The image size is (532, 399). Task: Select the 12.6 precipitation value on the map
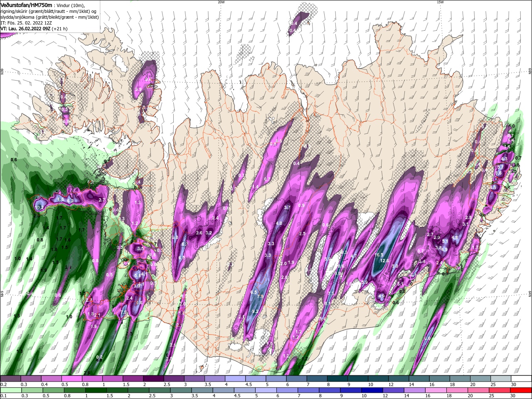point(384,261)
